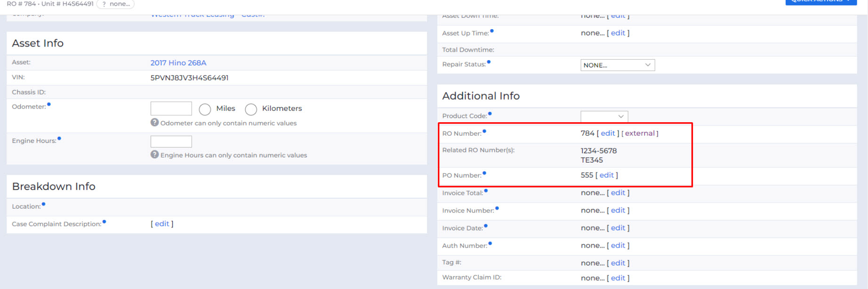Click related RO number TE345
Screen dimensions: 868x289
[592, 160]
